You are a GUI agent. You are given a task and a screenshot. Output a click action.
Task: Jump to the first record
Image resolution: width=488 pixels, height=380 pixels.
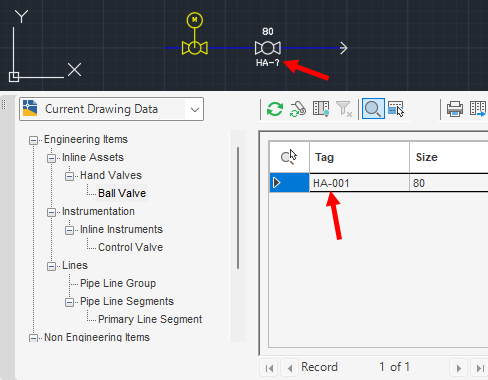269,368
